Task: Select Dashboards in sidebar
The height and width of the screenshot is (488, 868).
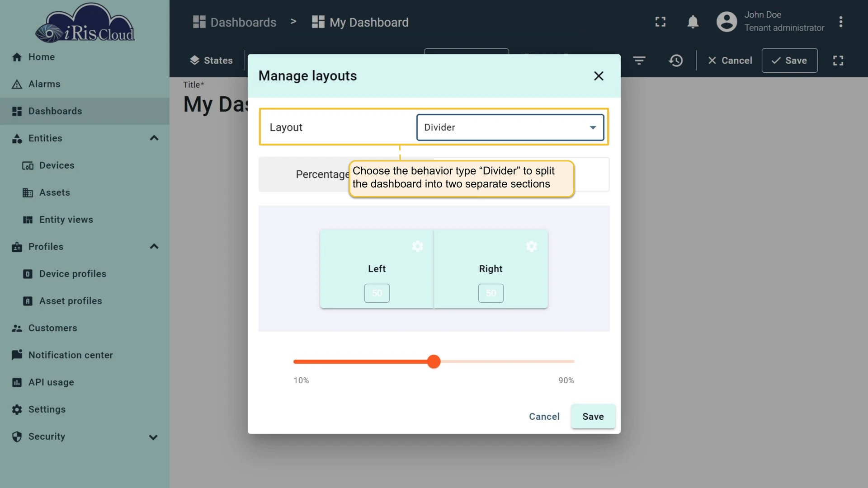Action: pyautogui.click(x=85, y=111)
